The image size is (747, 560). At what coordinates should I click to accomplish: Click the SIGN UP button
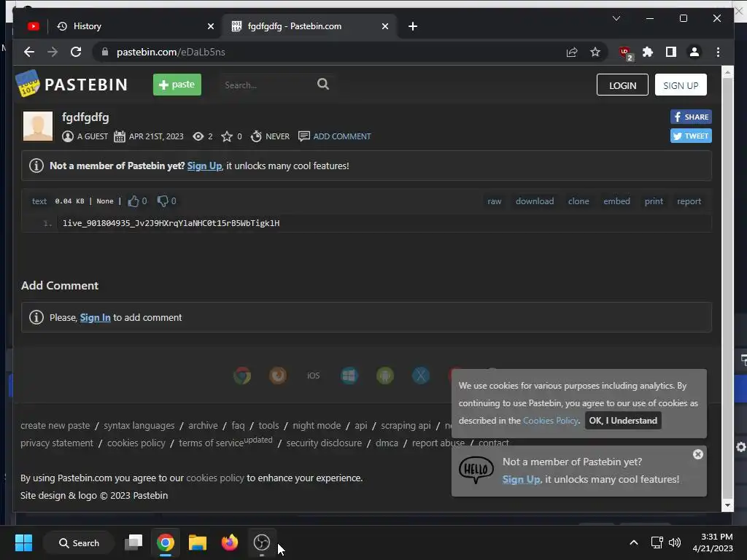tap(681, 85)
